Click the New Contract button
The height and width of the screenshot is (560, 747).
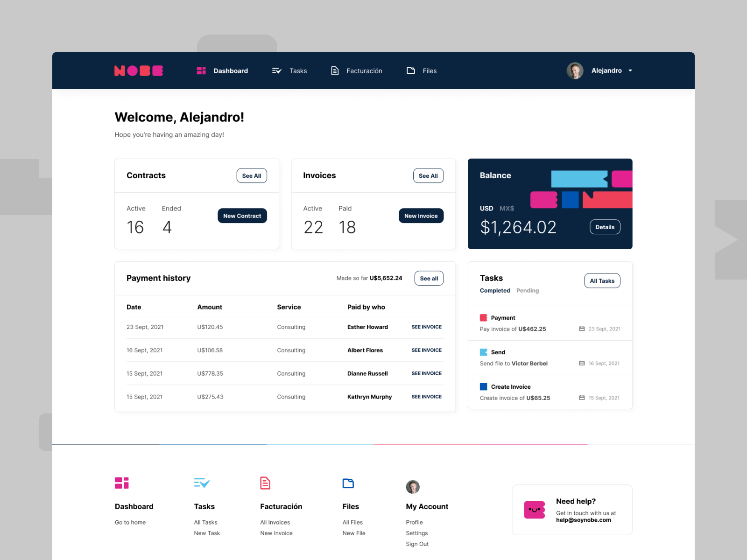242,216
